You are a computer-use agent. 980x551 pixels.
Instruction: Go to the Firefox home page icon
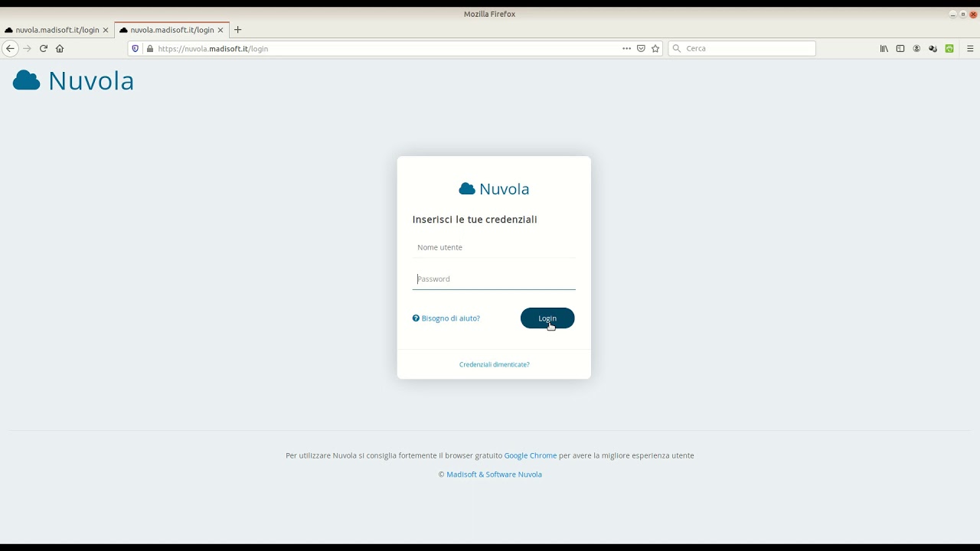click(60, 48)
